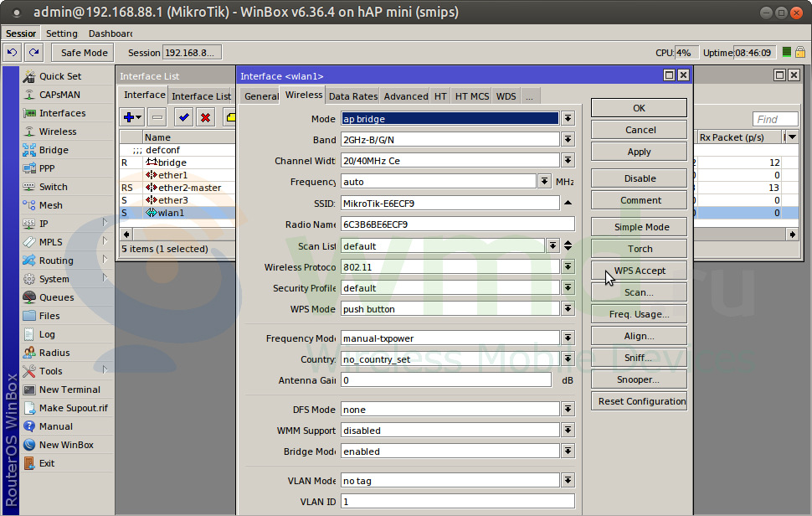This screenshot has height=516, width=812.
Task: Open Files in sidebar
Action: coord(49,316)
